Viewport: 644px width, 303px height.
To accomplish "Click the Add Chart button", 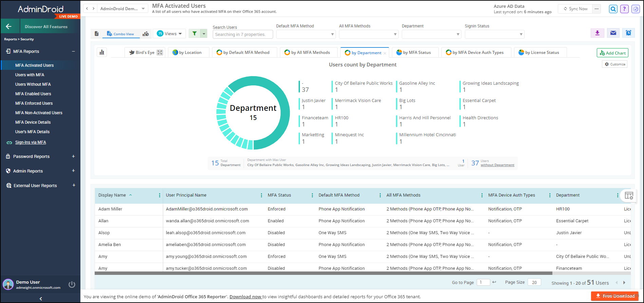I will (x=612, y=53).
